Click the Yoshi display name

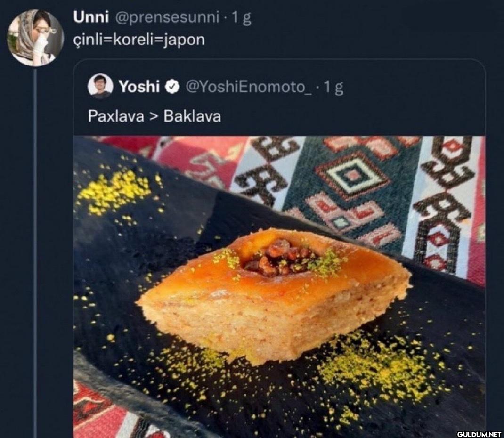pyautogui.click(x=139, y=87)
